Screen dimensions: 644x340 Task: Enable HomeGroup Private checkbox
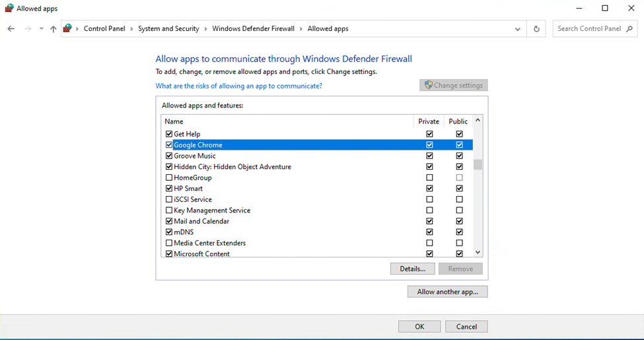(429, 178)
